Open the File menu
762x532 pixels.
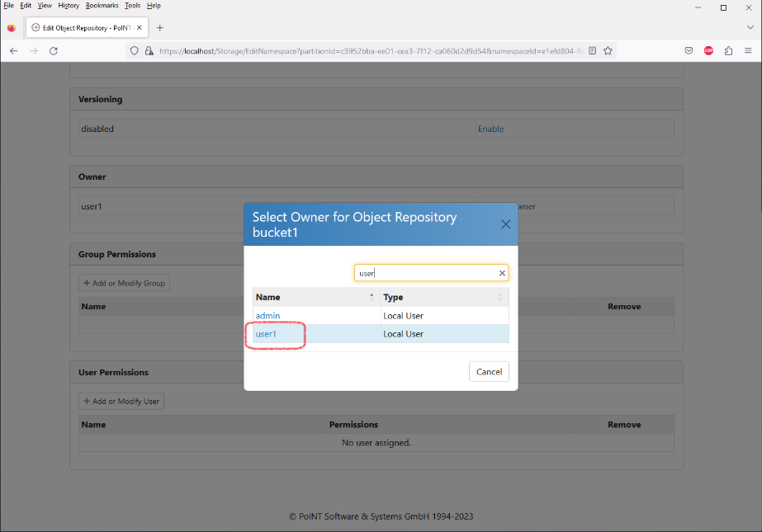click(9, 6)
